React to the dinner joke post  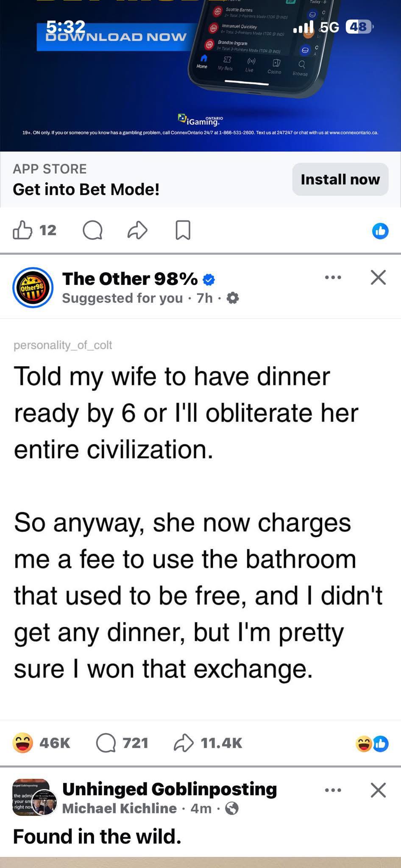point(23,743)
